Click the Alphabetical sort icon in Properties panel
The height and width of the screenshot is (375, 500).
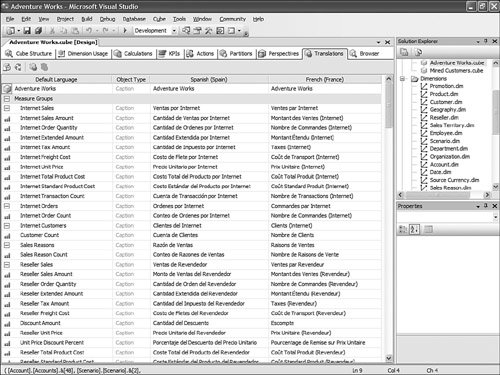pos(414,229)
